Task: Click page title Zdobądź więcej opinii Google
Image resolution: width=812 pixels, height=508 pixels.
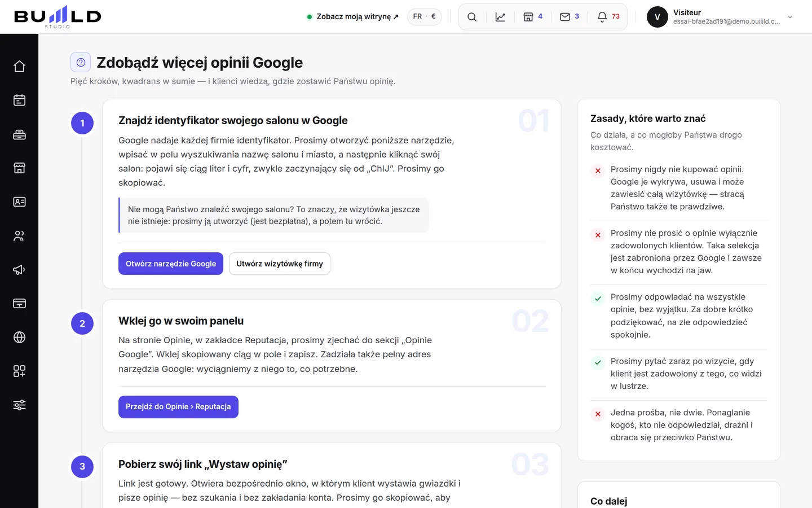Action: pos(200,63)
